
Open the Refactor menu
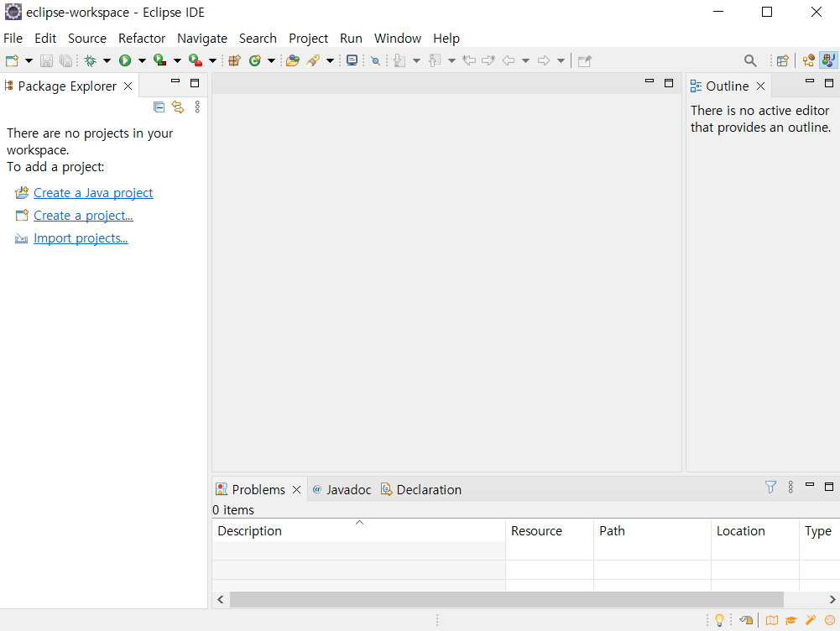click(x=142, y=39)
